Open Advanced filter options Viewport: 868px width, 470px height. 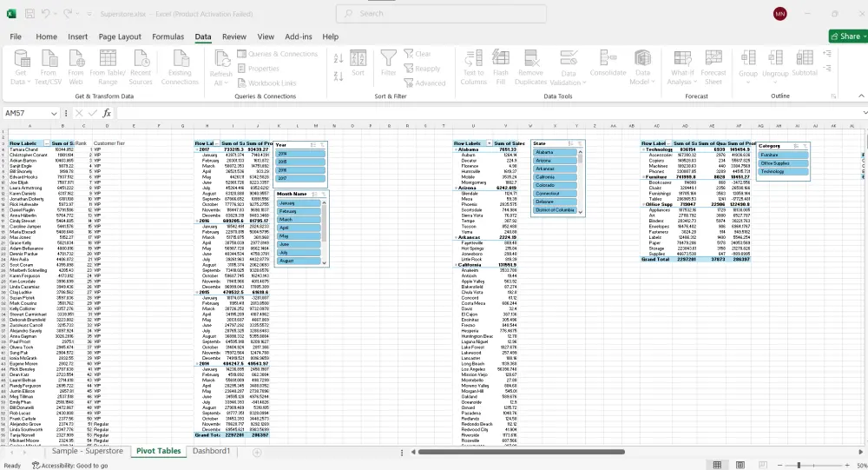click(424, 83)
